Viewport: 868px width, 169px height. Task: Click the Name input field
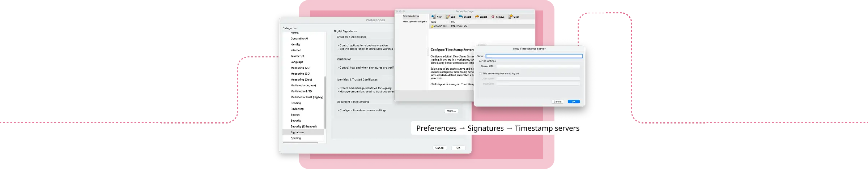pos(534,56)
